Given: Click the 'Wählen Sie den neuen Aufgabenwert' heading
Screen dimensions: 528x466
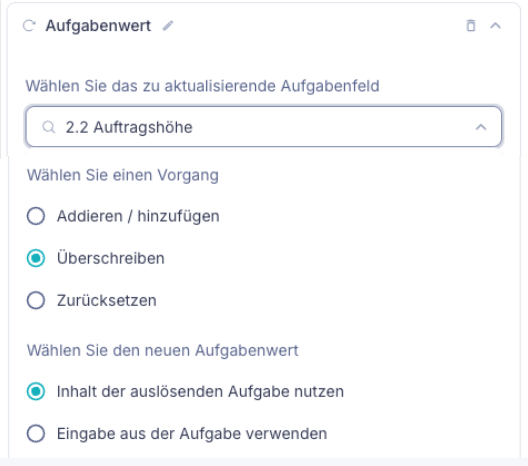Looking at the screenshot, I should (x=163, y=351).
